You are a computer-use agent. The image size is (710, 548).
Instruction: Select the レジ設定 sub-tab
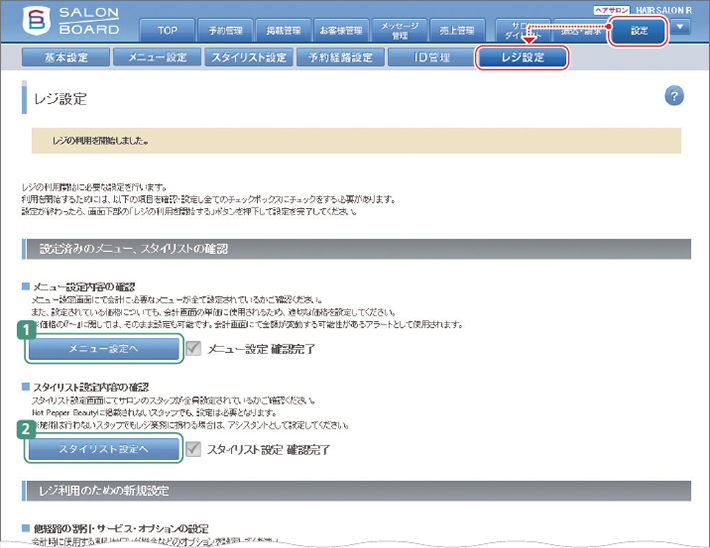[522, 57]
